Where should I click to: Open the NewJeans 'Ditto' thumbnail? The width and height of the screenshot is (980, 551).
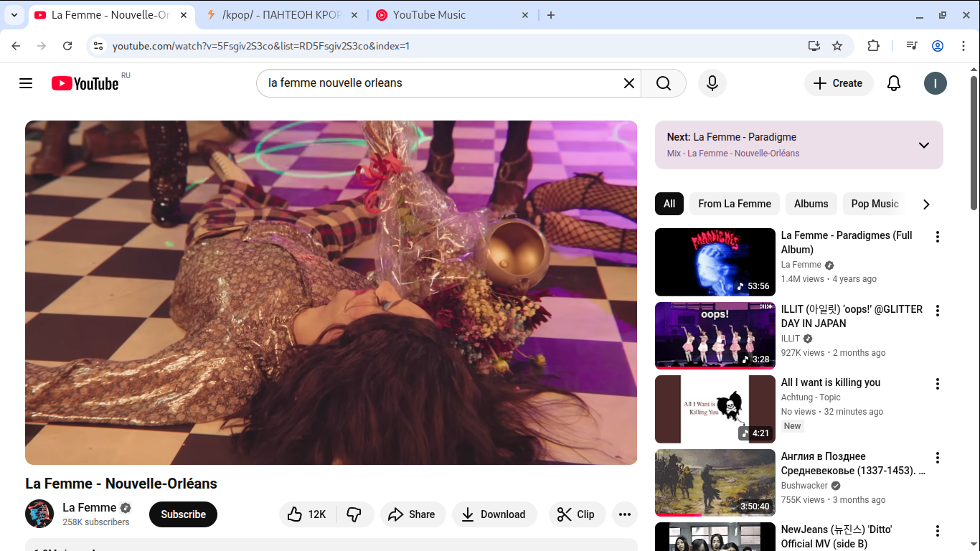[x=715, y=537]
